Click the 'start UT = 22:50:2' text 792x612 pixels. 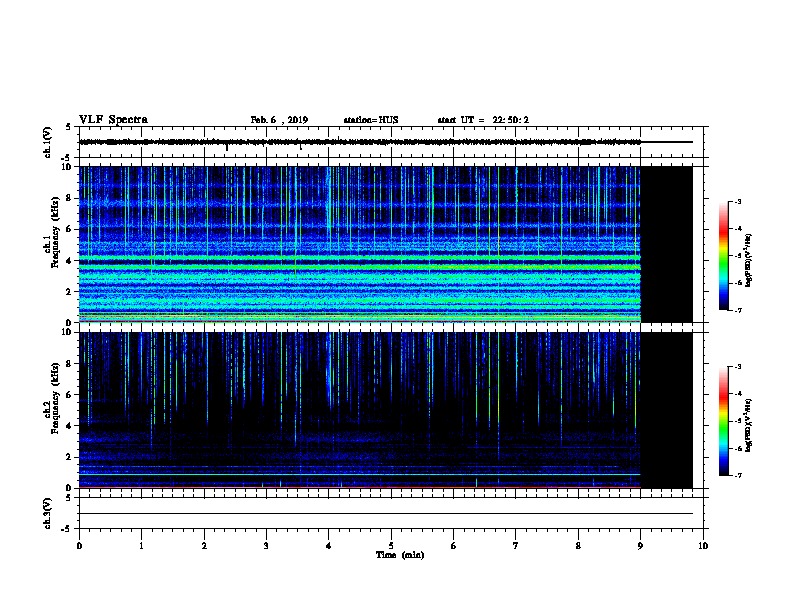483,120
